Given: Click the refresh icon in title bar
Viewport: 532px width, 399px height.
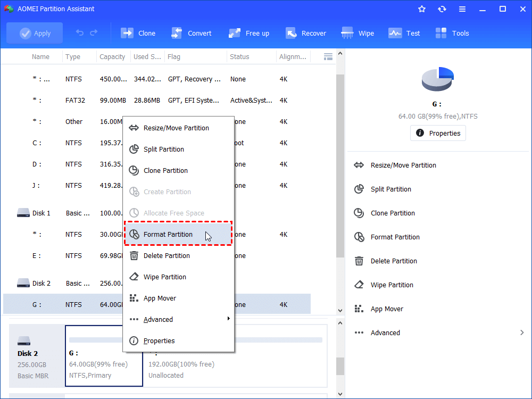Looking at the screenshot, I should click(x=442, y=9).
